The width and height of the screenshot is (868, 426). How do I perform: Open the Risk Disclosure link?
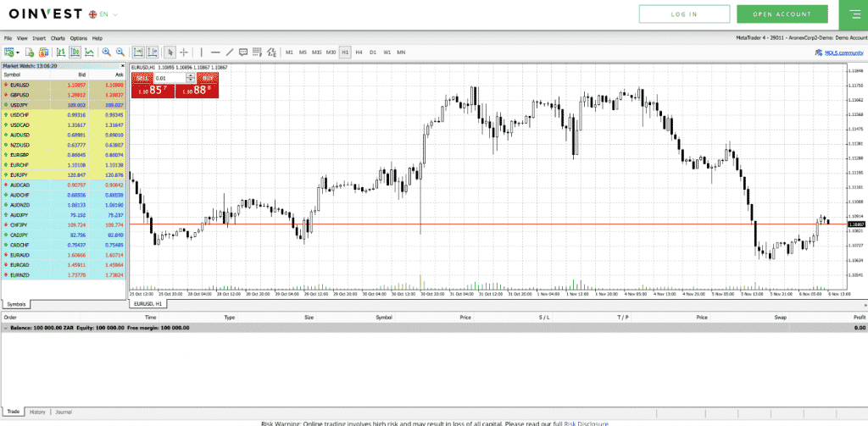tap(586, 423)
